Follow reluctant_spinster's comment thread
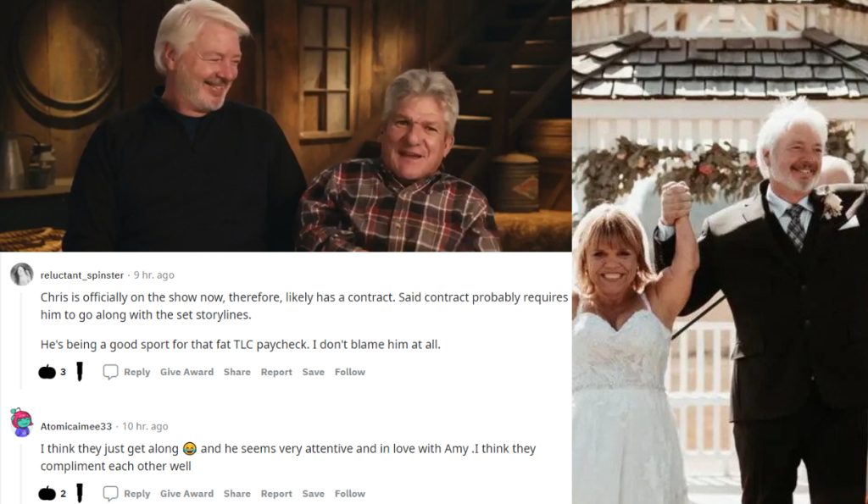868x504 pixels. point(350,373)
